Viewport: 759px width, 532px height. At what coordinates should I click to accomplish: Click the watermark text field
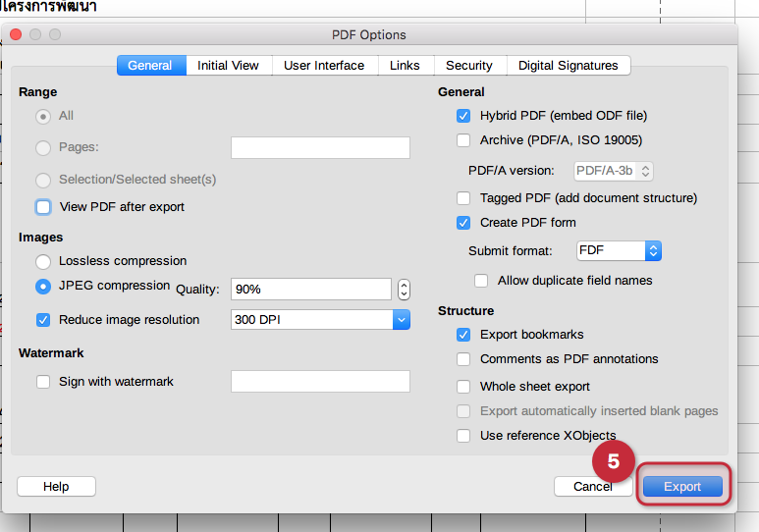[320, 382]
